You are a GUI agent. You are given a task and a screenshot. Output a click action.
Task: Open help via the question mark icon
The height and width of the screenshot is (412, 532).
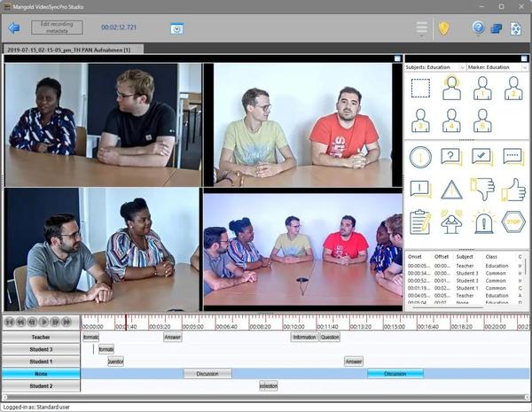click(x=479, y=28)
